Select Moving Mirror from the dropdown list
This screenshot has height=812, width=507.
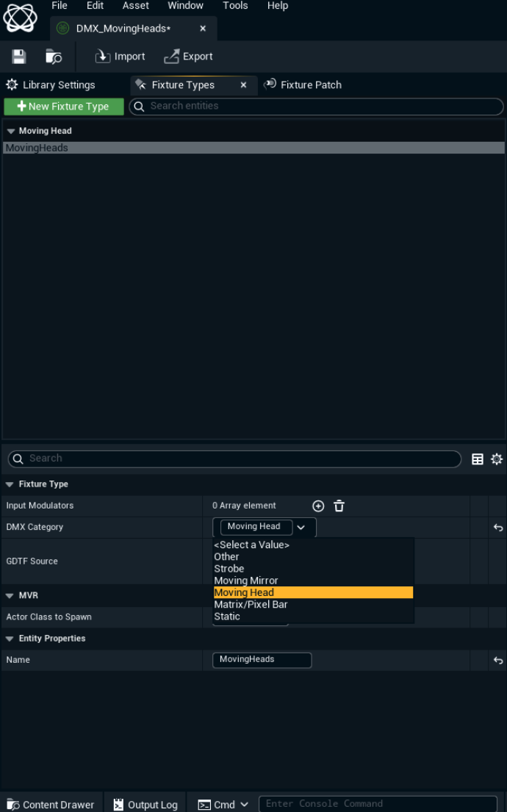[x=246, y=581]
